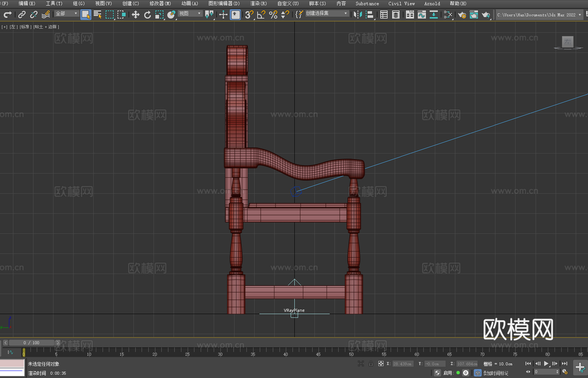Viewport: 588px width, 378px height.
Task: Open the 全部 selection filter dropdown
Action: (x=67, y=13)
